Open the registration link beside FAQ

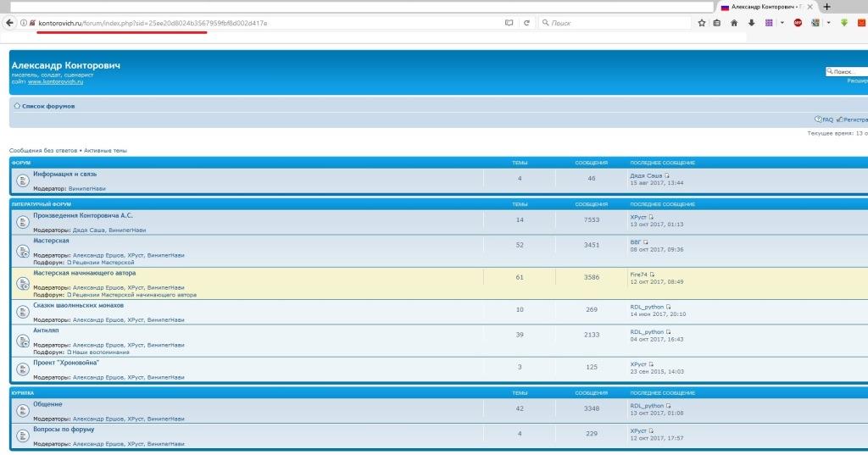[x=855, y=119]
